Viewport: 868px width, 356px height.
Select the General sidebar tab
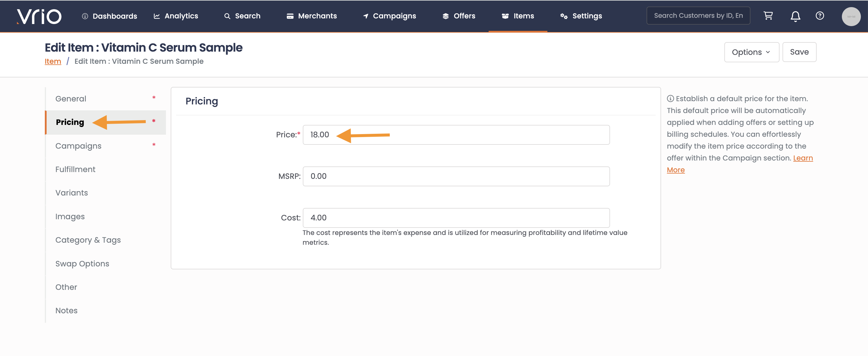(x=105, y=99)
